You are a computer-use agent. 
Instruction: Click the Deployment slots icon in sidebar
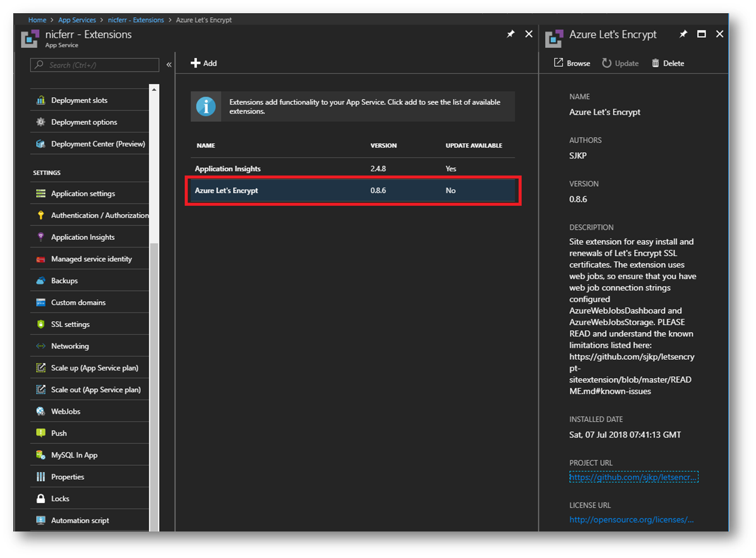(41, 100)
